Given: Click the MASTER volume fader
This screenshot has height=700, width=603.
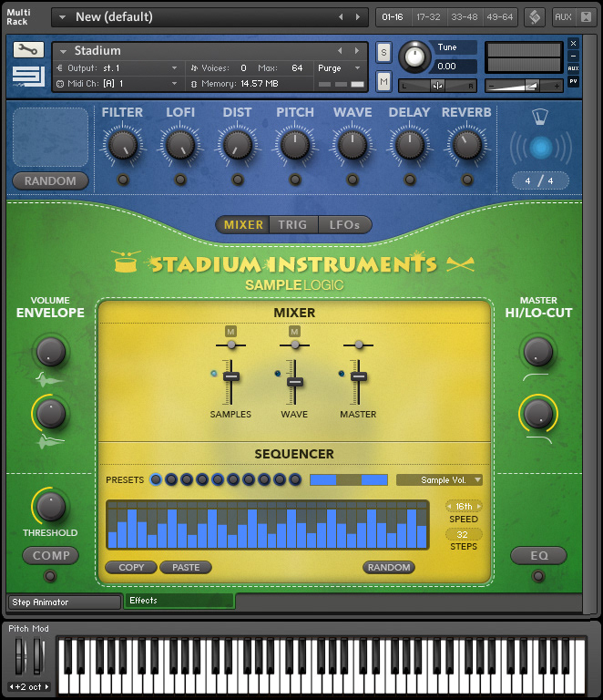Looking at the screenshot, I should 359,376.
